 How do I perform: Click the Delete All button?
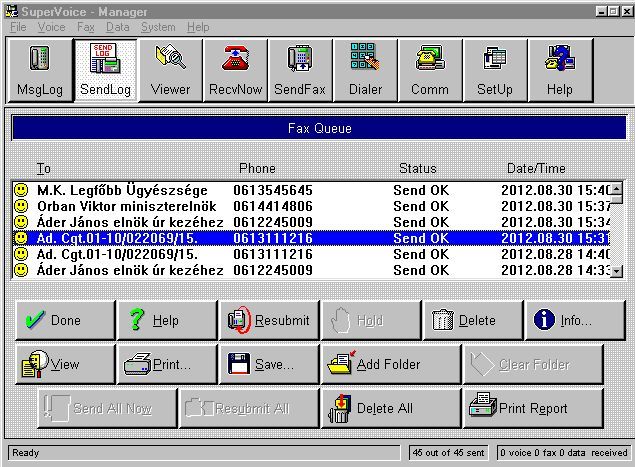391,408
